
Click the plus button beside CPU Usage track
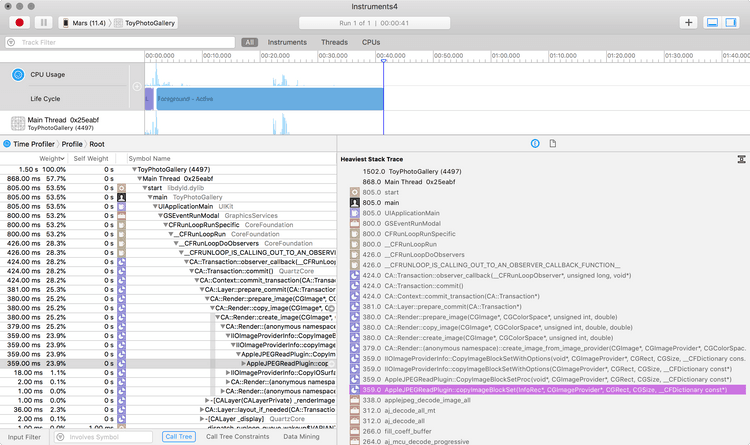pyautogui.click(x=137, y=86)
